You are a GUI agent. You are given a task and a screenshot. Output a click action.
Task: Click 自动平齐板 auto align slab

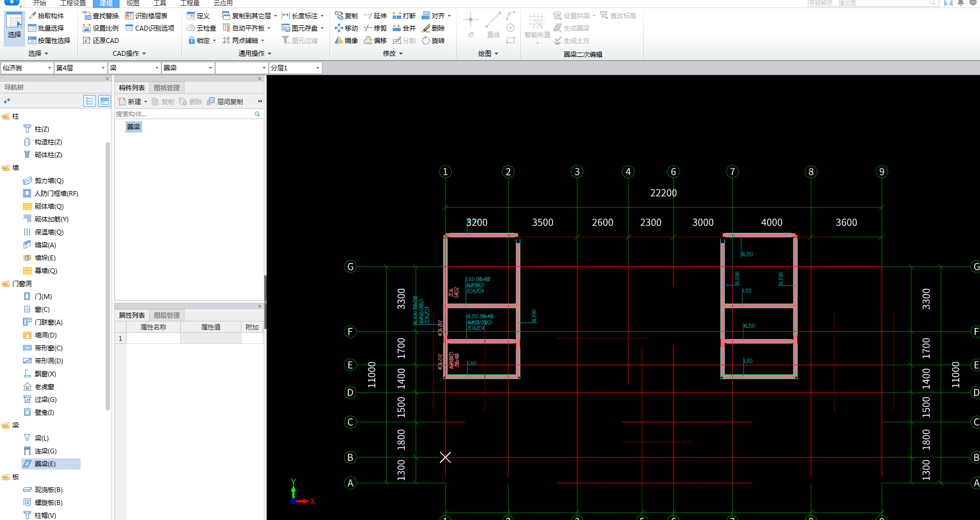click(x=247, y=28)
